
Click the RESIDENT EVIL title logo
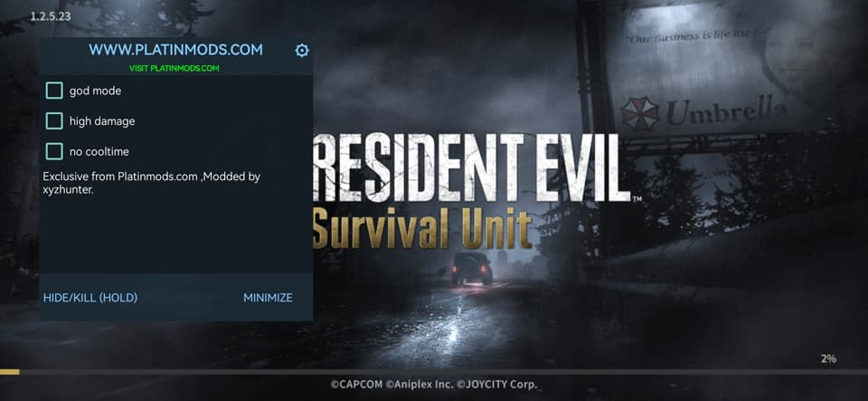(472, 167)
